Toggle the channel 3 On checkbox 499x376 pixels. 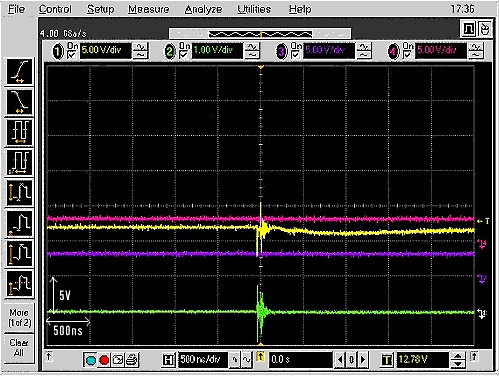point(296,55)
